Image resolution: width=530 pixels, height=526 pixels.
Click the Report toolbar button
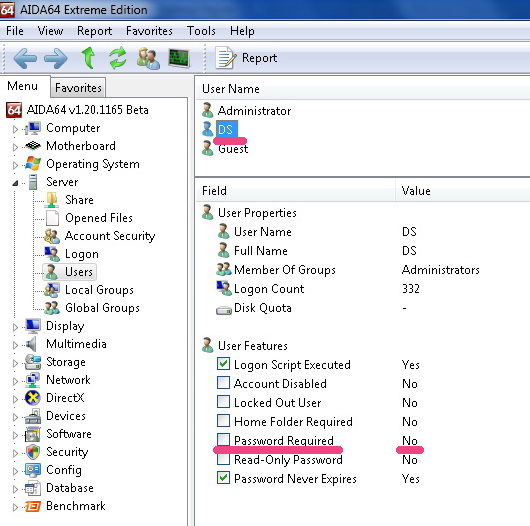click(x=246, y=58)
